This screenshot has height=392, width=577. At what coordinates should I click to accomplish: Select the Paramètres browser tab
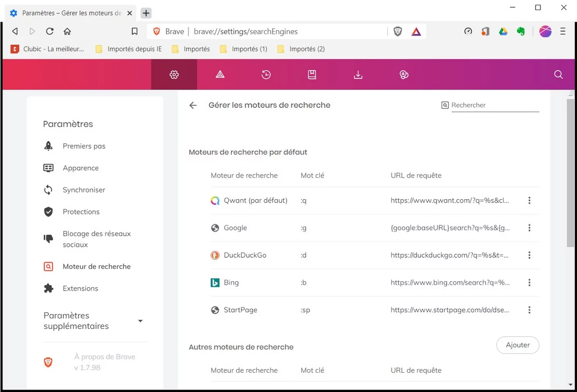pos(72,13)
